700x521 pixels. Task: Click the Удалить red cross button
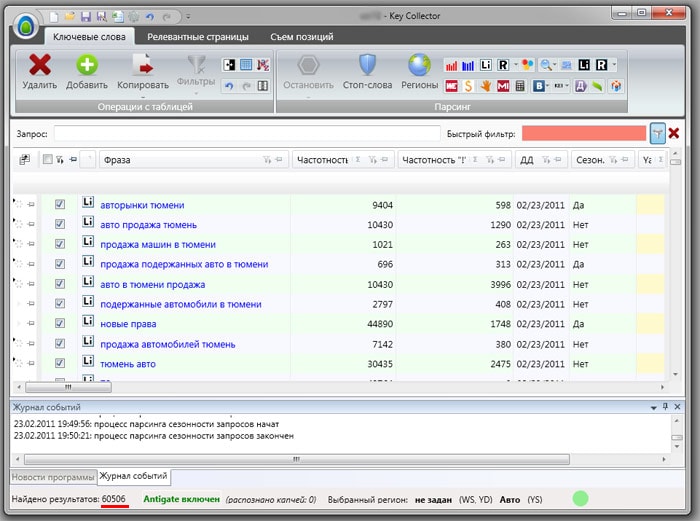tap(40, 71)
